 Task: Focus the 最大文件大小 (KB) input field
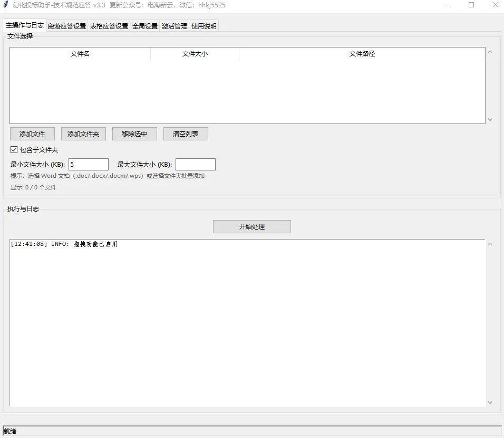pyautogui.click(x=196, y=165)
